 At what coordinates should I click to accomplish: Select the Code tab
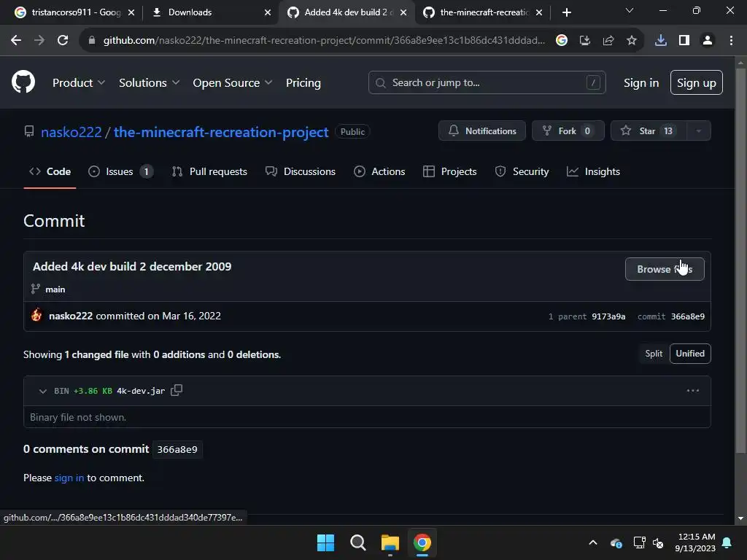pyautogui.click(x=50, y=171)
